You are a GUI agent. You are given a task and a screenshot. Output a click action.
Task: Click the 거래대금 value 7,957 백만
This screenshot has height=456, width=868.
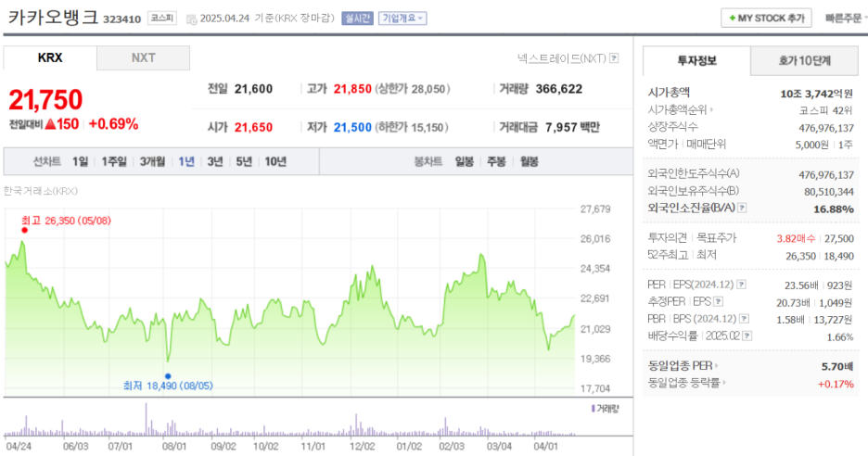click(572, 127)
